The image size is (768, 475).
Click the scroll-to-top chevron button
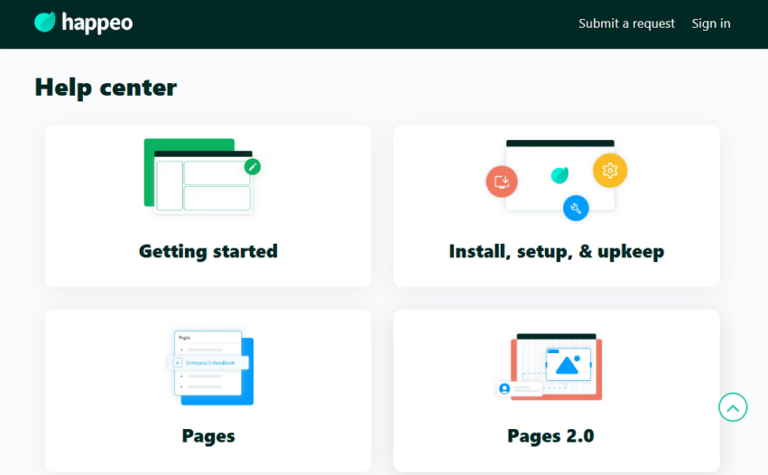tap(733, 407)
